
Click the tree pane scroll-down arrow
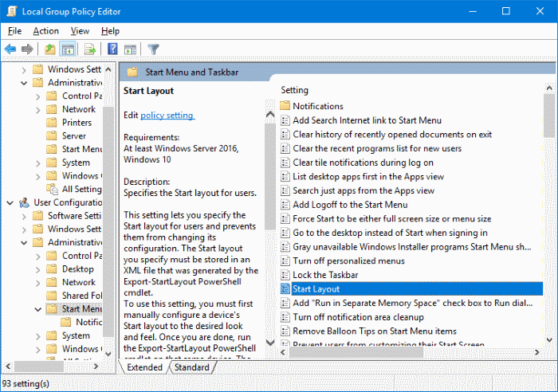point(108,354)
